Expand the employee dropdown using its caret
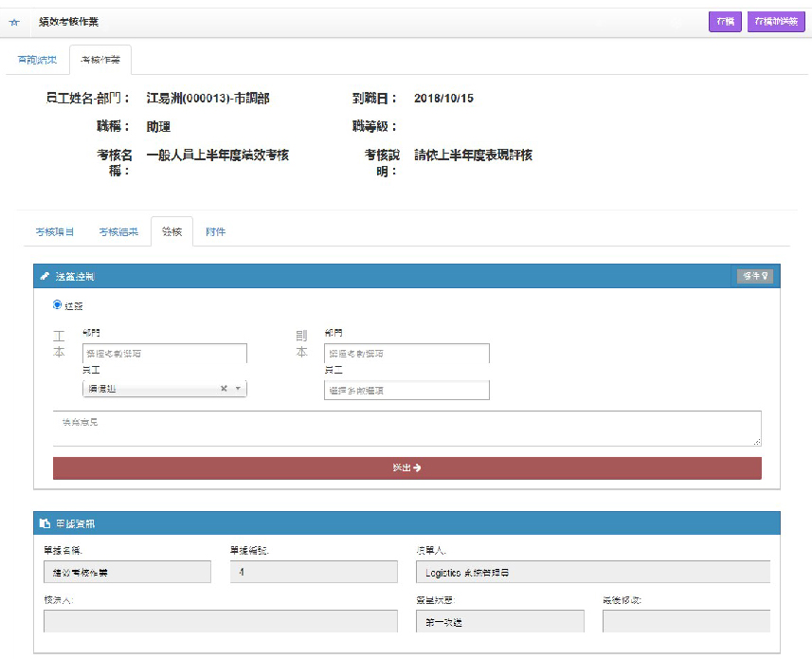 pyautogui.click(x=238, y=390)
